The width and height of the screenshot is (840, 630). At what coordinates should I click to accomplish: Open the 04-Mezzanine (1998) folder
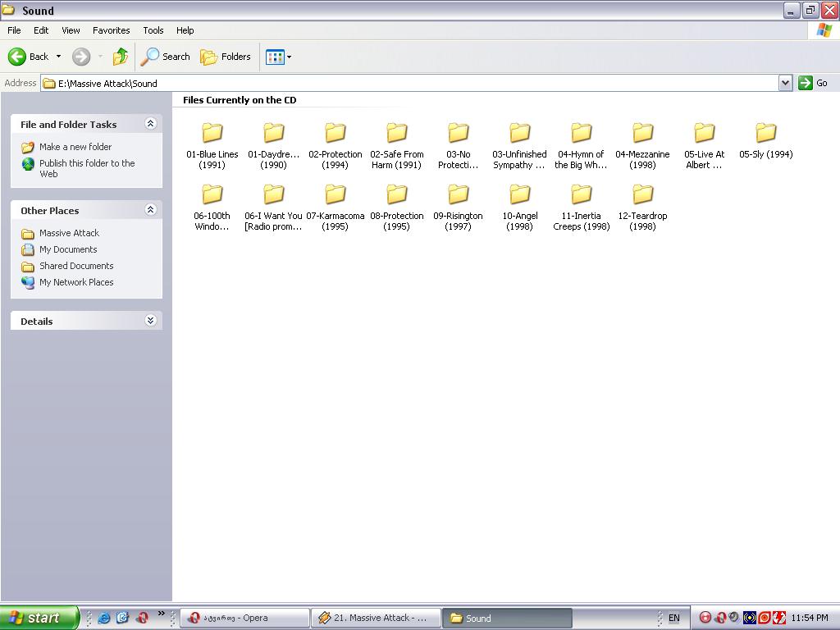coord(642,133)
